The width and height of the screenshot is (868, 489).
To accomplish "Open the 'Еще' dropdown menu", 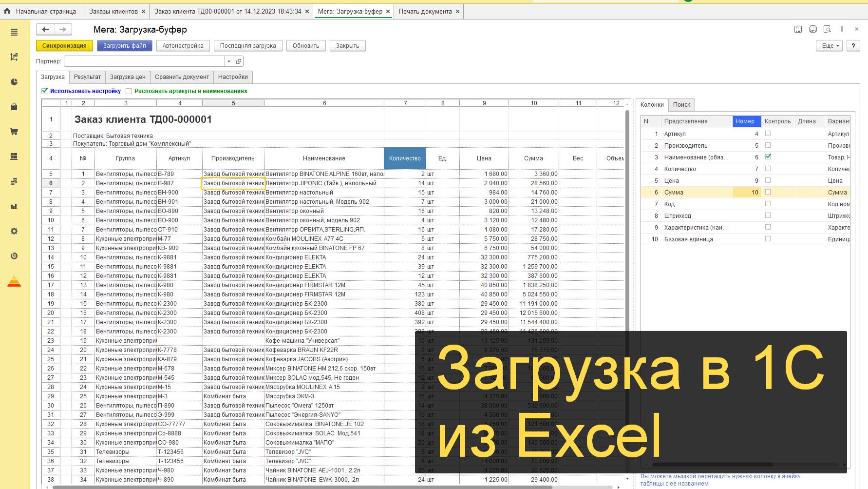I will tap(829, 45).
